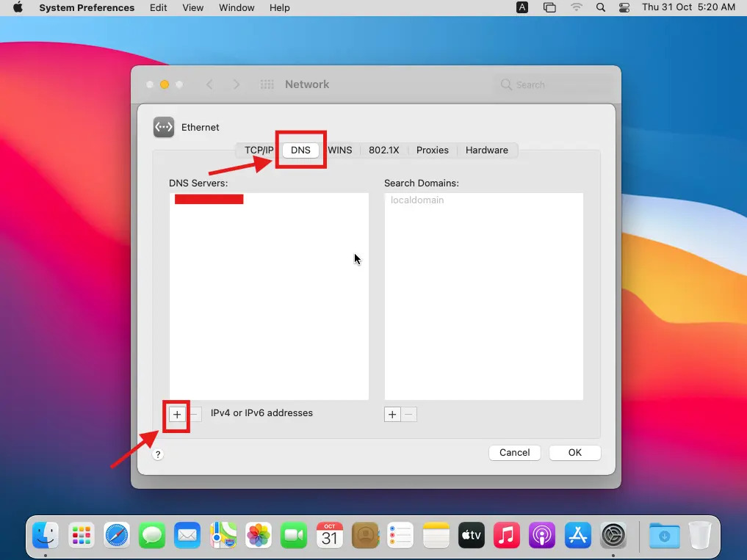Viewport: 747px width, 560px height.
Task: Show all preferences grid icon
Action: coord(267,84)
